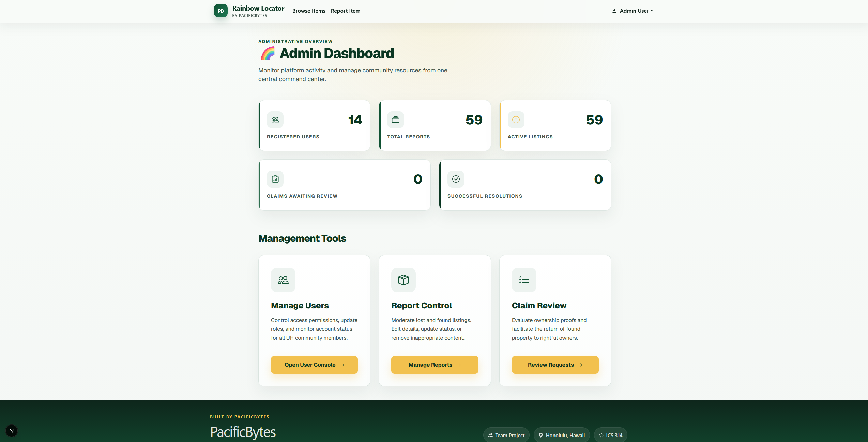Click the ADMINISTRATIVE OVERVIEW eyebrow text
The image size is (868, 442).
[295, 41]
